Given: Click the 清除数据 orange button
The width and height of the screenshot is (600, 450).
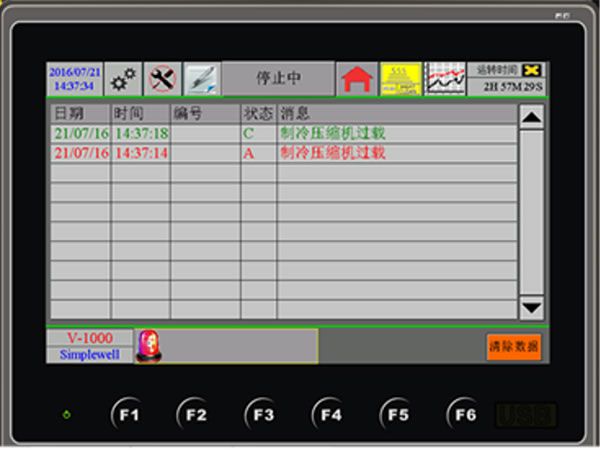Looking at the screenshot, I should click(514, 347).
